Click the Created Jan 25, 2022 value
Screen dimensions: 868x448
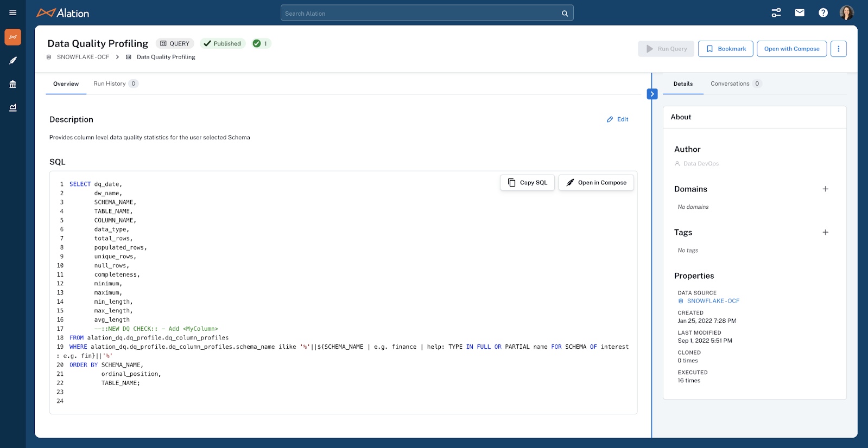(707, 321)
